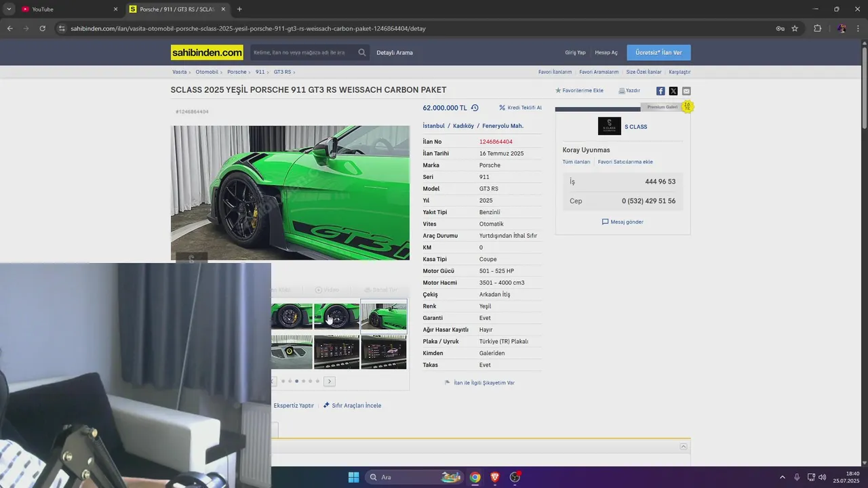Open Windows Start menu

[353, 477]
